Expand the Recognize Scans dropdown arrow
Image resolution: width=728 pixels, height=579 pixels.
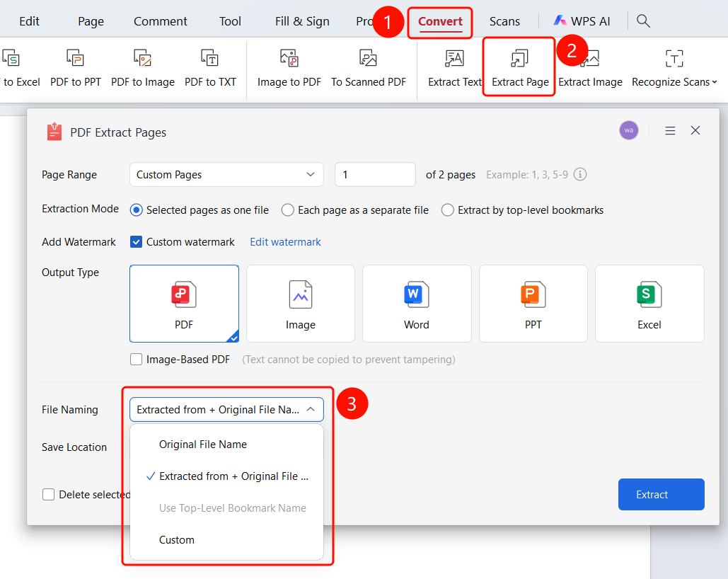[x=715, y=82]
